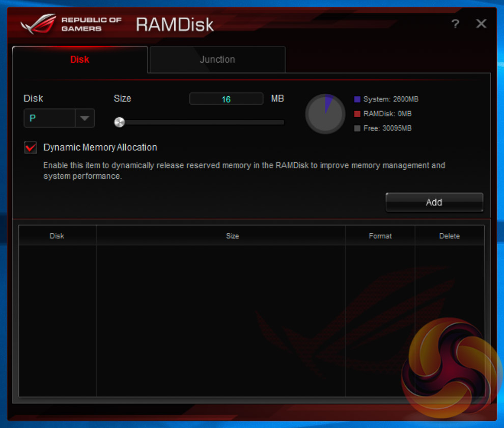Screen dimensions: 504x428
Task: Click the blue System legend swatch
Action: pyautogui.click(x=357, y=99)
